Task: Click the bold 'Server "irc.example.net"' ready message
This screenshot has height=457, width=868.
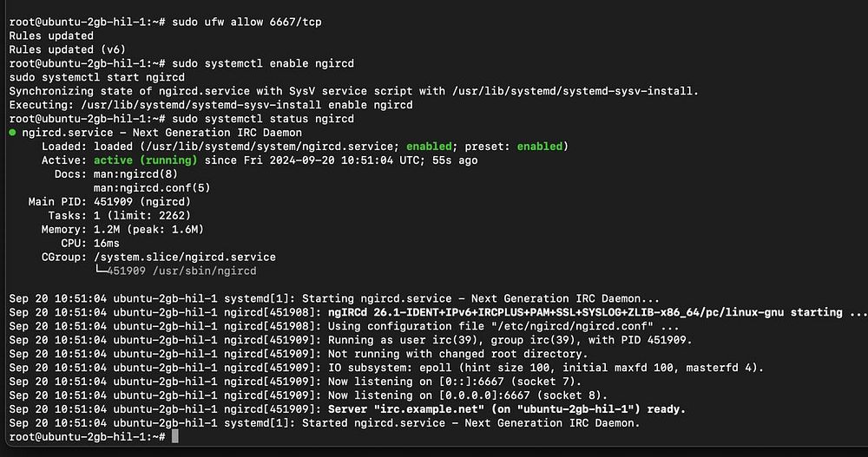Action: (403, 409)
